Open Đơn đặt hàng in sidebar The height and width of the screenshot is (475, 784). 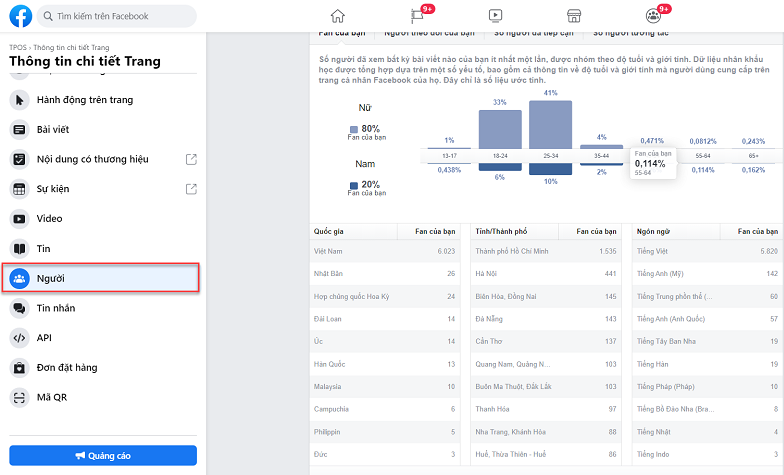pos(67,367)
